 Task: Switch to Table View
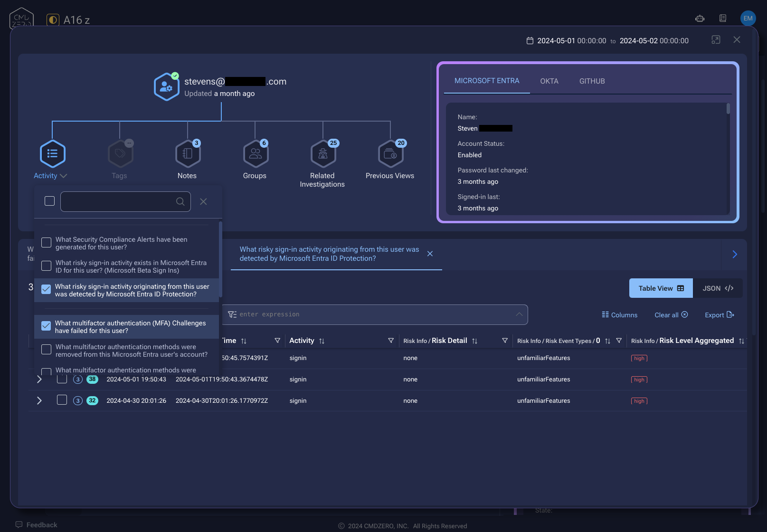(x=661, y=288)
